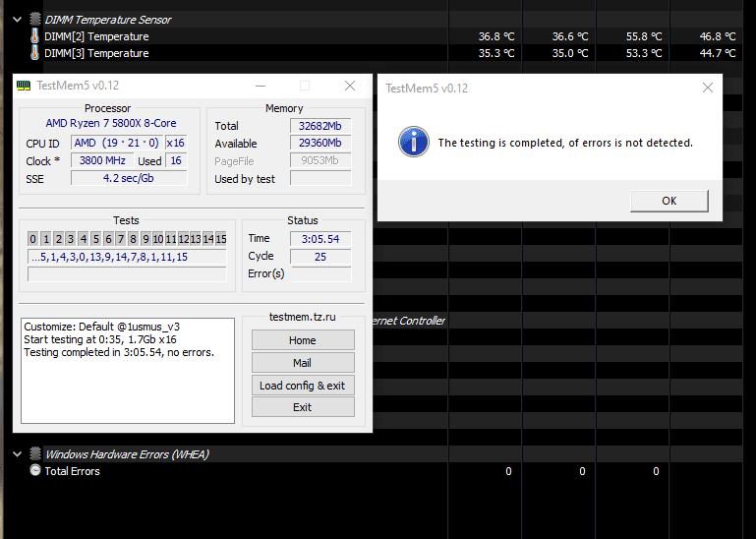Click the TestMem5 title bar memory icon
Image resolution: width=756 pixels, height=539 pixels.
point(24,86)
